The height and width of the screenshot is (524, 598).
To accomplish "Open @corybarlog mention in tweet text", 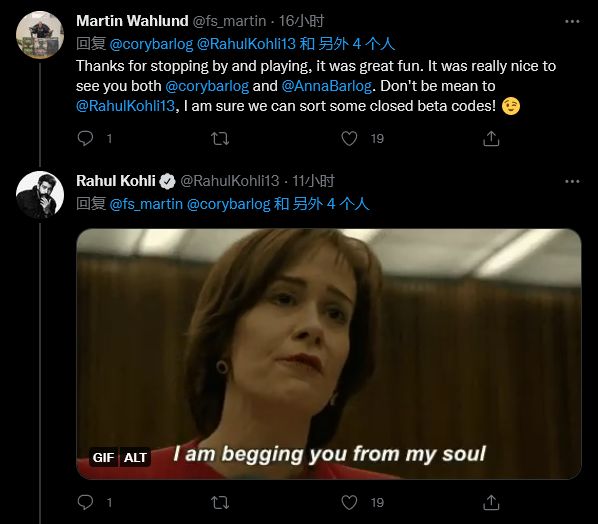I will [x=207, y=86].
